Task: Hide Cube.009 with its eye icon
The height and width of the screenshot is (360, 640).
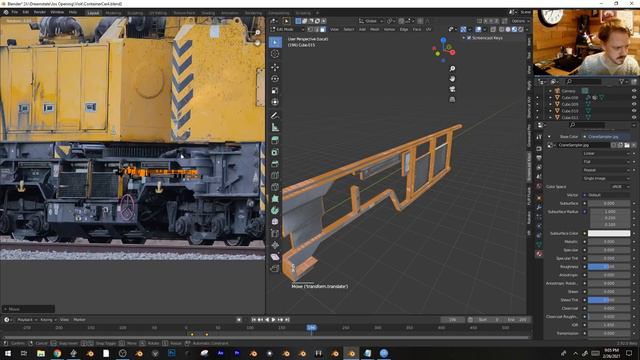Action: pos(634,104)
